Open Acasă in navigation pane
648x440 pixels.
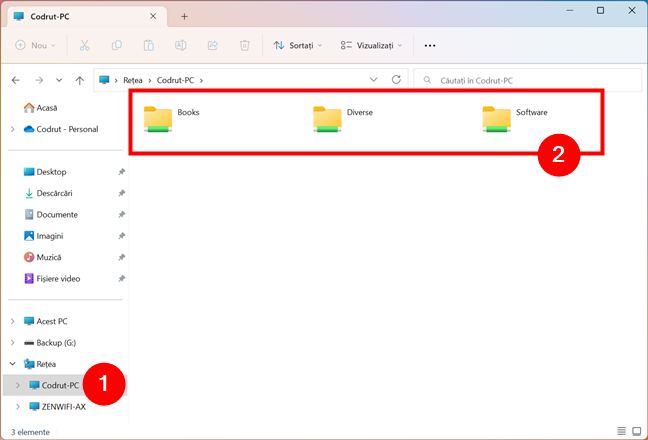[40, 108]
